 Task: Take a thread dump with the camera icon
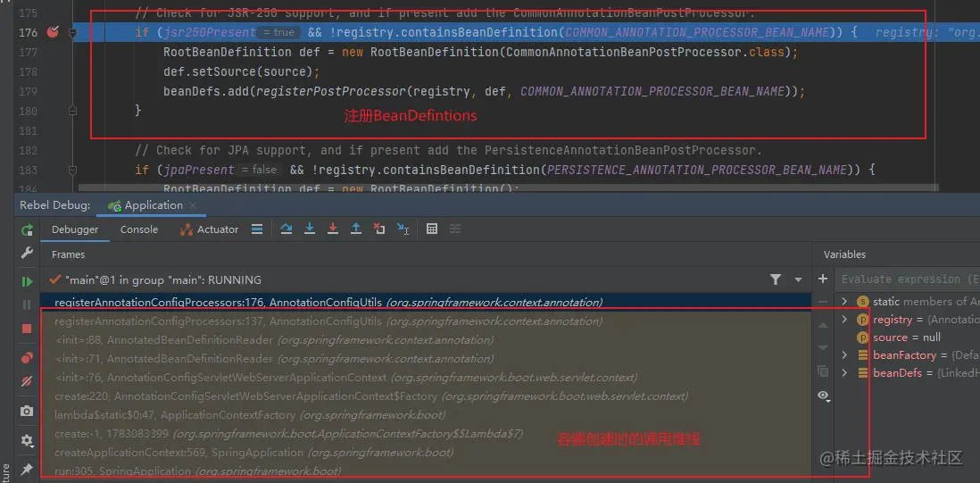point(27,411)
